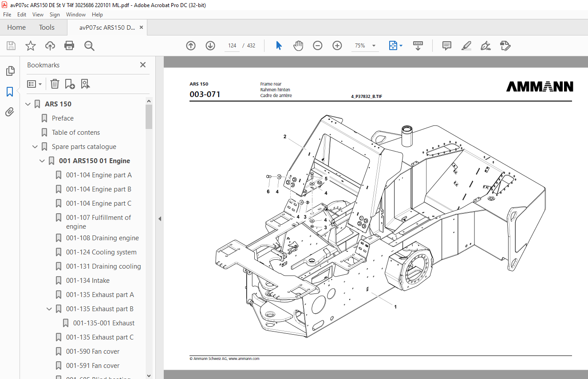Open the 001-124 Cooling system bookmark
This screenshot has height=379, width=588.
point(101,252)
